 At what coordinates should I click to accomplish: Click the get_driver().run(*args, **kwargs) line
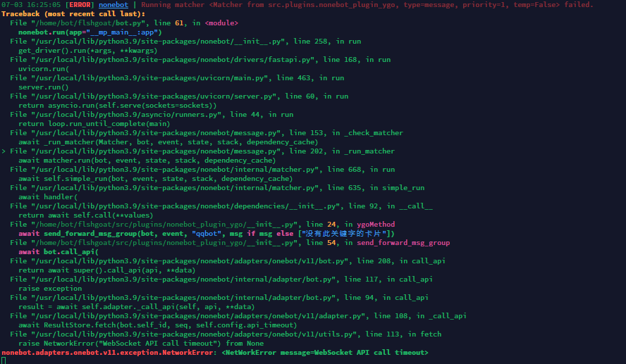point(88,51)
